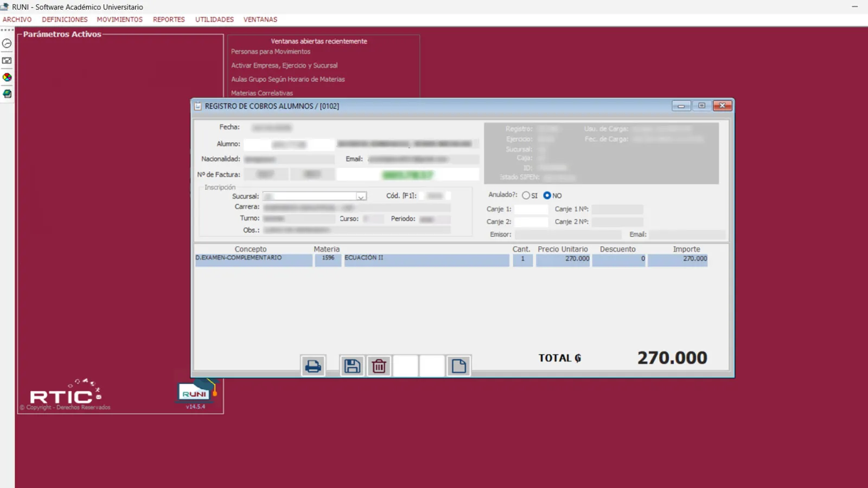Image resolution: width=868 pixels, height=488 pixels.
Task: Open Materias Correlativas recent window
Action: click(x=262, y=93)
